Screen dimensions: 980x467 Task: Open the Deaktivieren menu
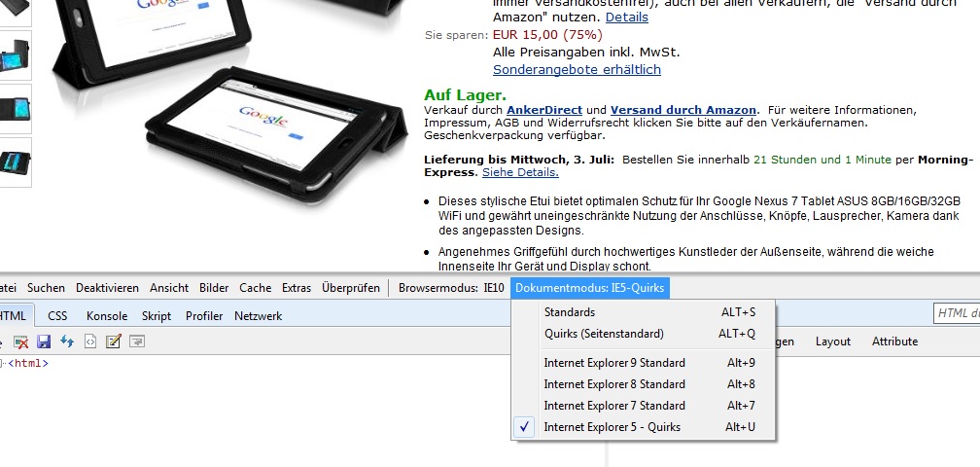pyautogui.click(x=108, y=288)
